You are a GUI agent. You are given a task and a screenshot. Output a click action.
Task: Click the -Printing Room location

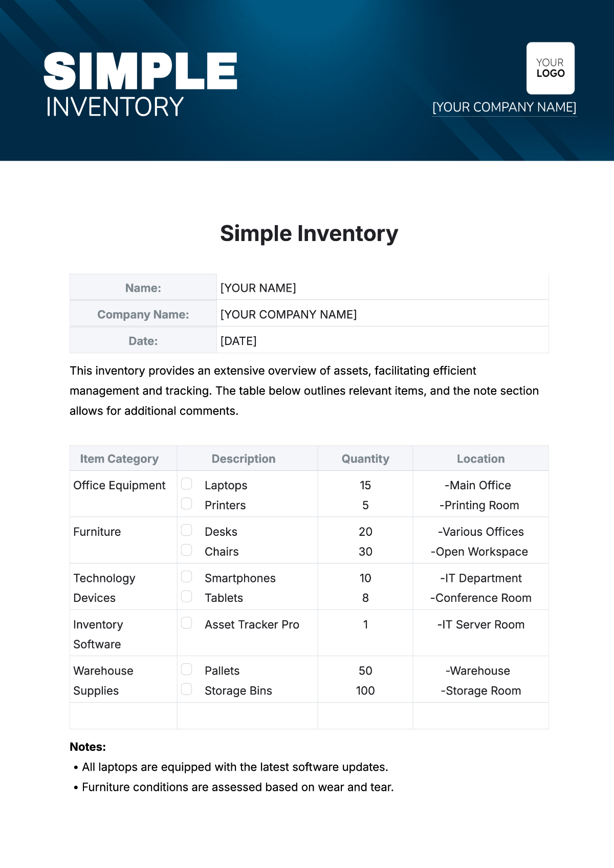tap(479, 505)
